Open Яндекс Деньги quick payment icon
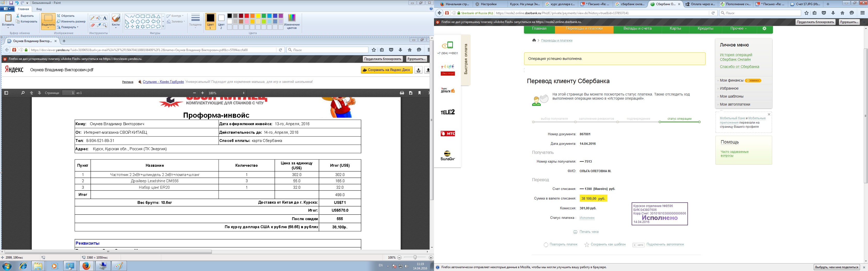The width and height of the screenshot is (868, 271). click(448, 91)
